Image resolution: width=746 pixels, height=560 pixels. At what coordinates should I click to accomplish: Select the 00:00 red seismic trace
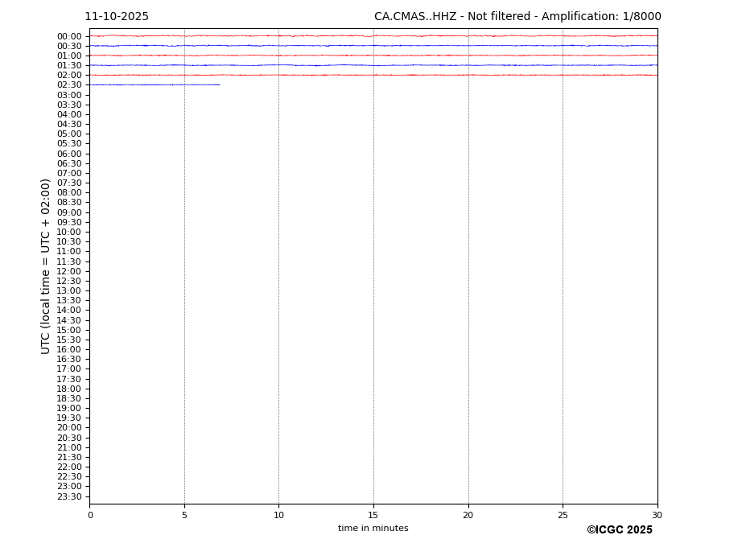[373, 35]
